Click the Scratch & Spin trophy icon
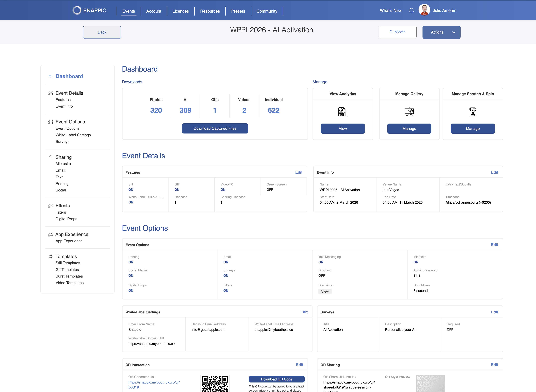 pyautogui.click(x=473, y=112)
